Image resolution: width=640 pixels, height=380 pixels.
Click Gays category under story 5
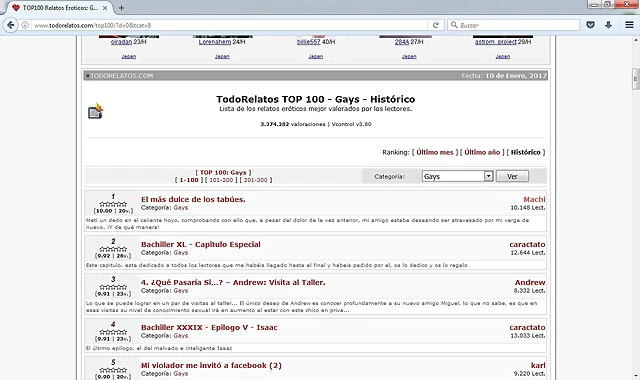[x=180, y=373]
